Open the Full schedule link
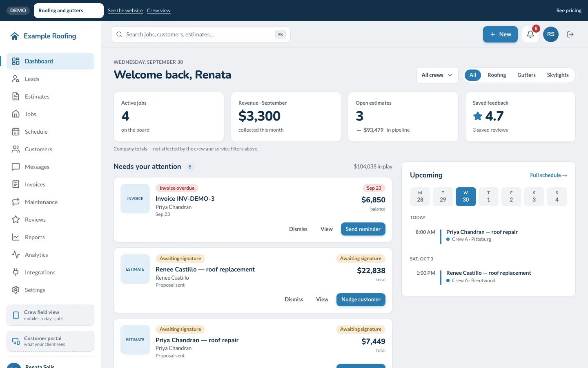The image size is (588, 368). pos(548,175)
